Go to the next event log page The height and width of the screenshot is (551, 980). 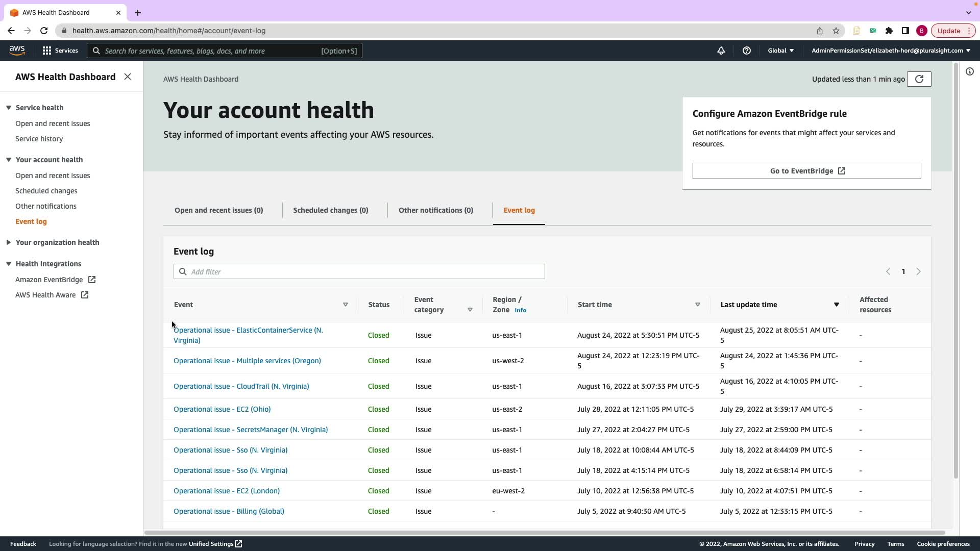coord(918,271)
